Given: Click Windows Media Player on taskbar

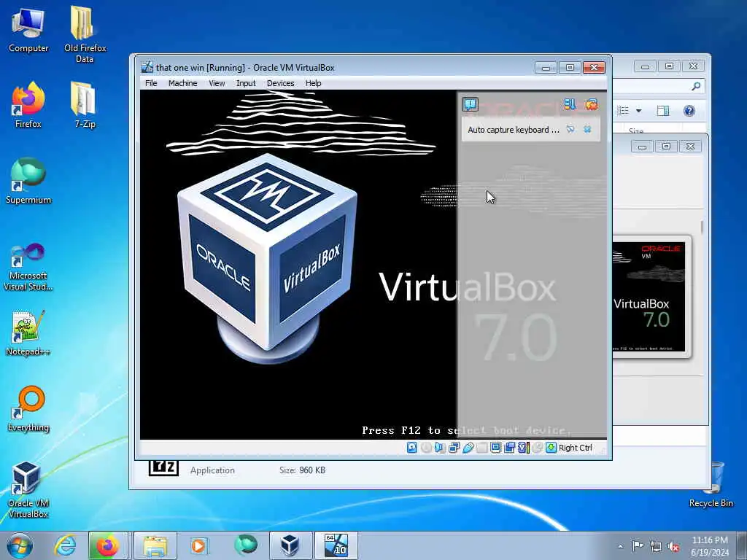Looking at the screenshot, I should click(198, 545).
